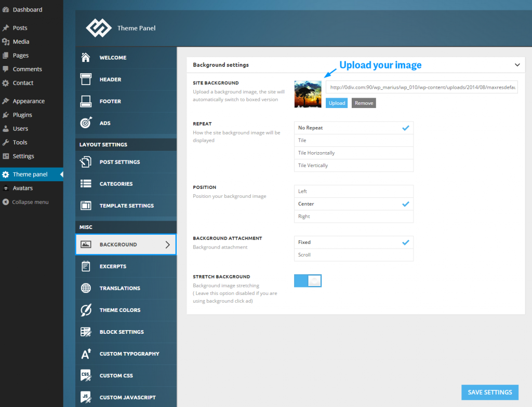The image size is (532, 407).
Task: Set background position to Right
Action: (353, 216)
